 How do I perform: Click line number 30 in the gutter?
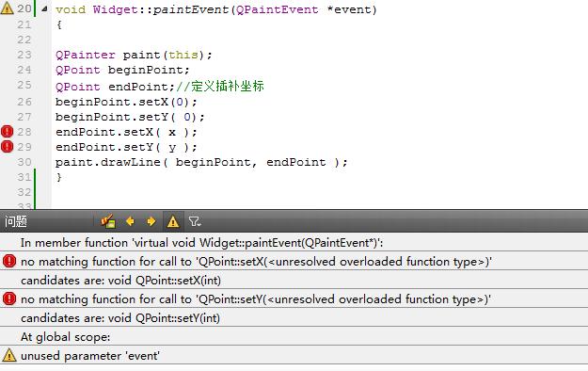24,162
